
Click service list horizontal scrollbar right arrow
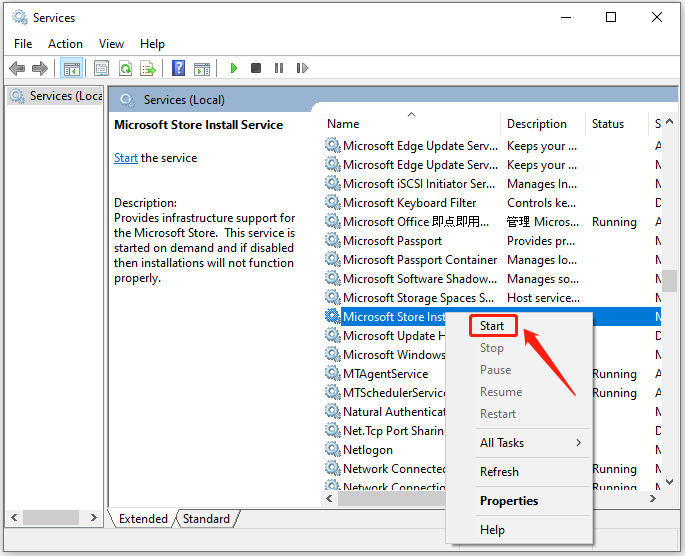(x=653, y=498)
